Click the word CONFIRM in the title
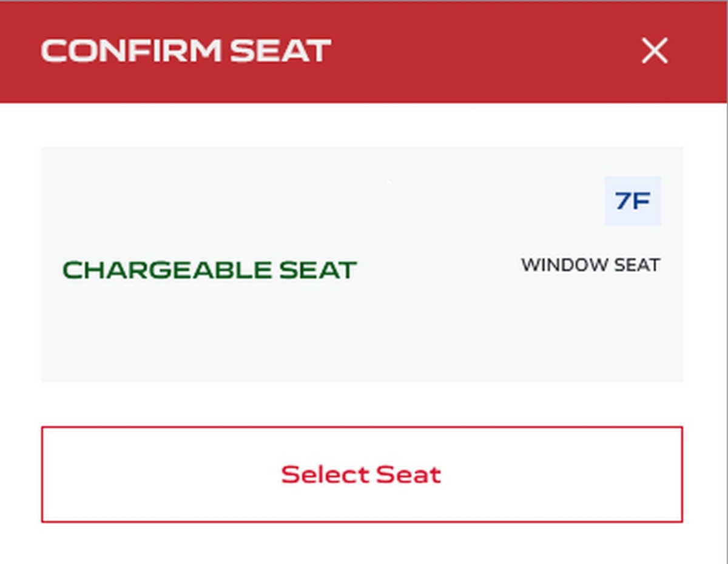Screen dimensions: 728x564 click(131, 51)
